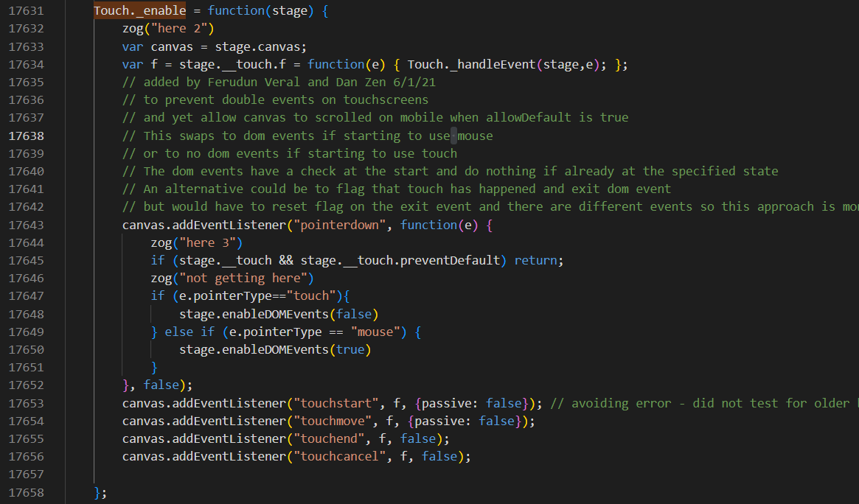Click the "avoiding error" trailing comment
Screen dimensions: 859x504
[700, 403]
